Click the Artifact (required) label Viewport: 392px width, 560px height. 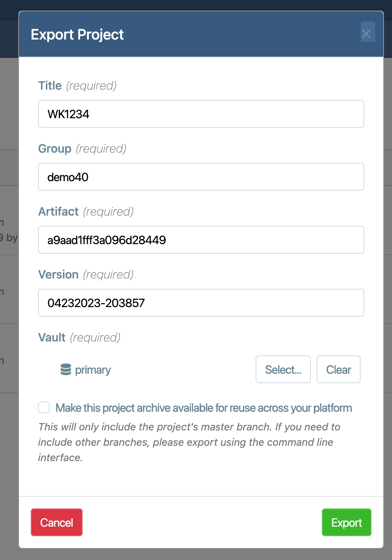click(x=86, y=212)
